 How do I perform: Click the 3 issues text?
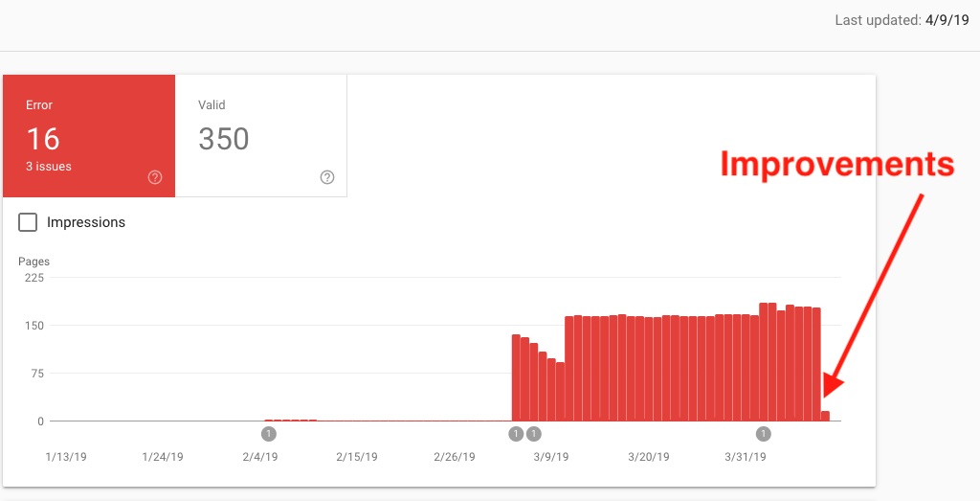(49, 167)
